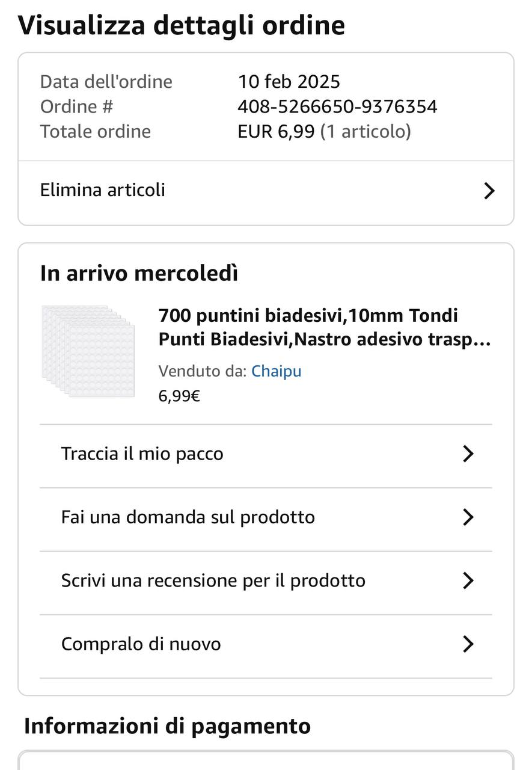532x770 pixels.
Task: Choose Fai una domanda sul prodotto
Action: 266,517
